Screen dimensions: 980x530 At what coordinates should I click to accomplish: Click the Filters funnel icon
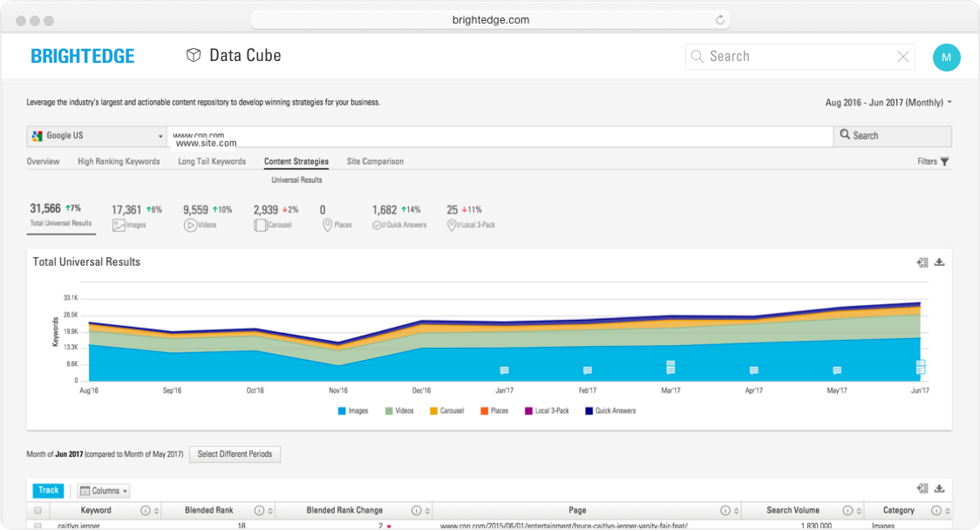[x=944, y=161]
